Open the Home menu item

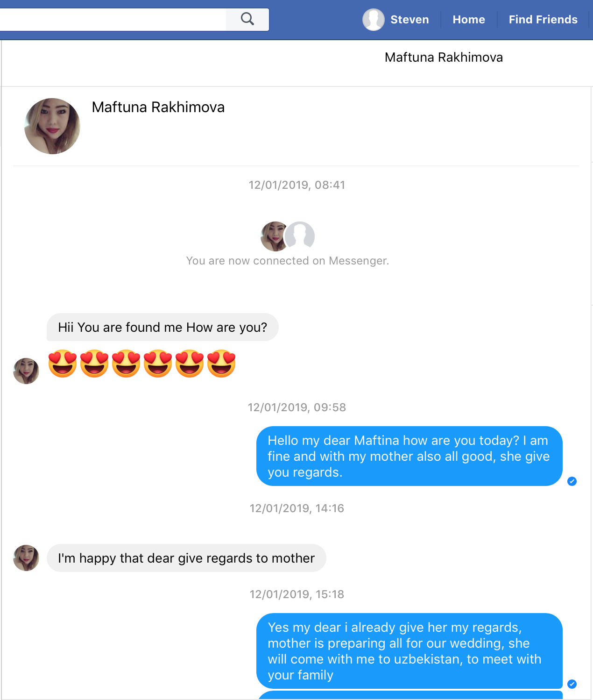pos(469,20)
